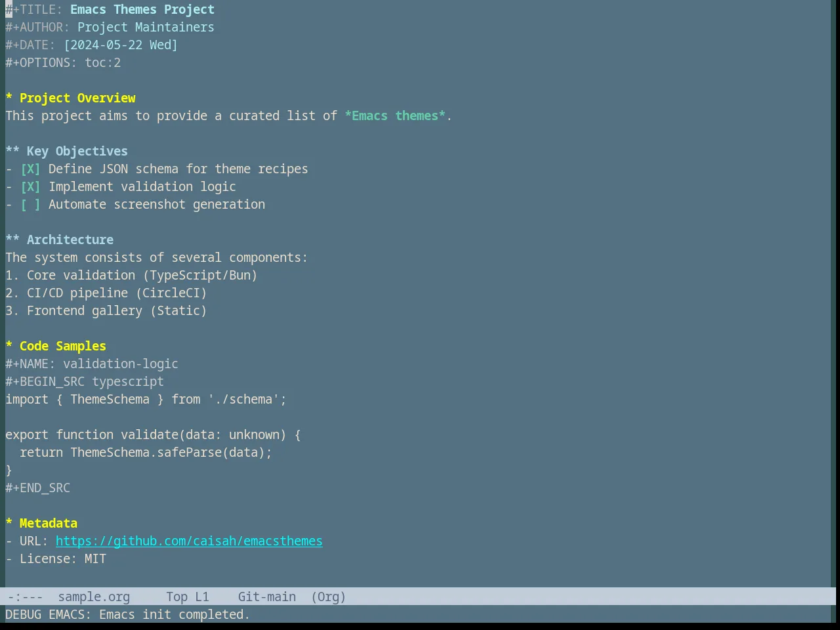The height and width of the screenshot is (630, 840).
Task: Click 'The system consists of several components:' line
Action: 157,258
